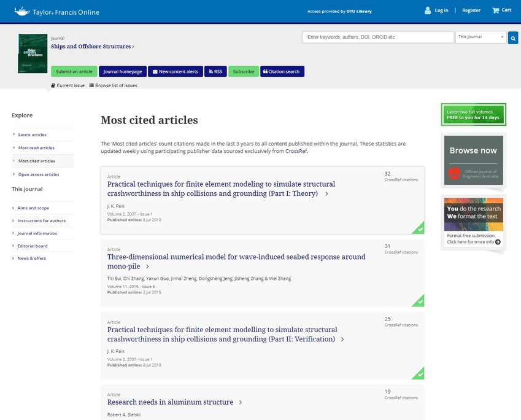Open the Research needs in aluminum structure article
Viewport: 521px width, 420px height.
coord(170,402)
